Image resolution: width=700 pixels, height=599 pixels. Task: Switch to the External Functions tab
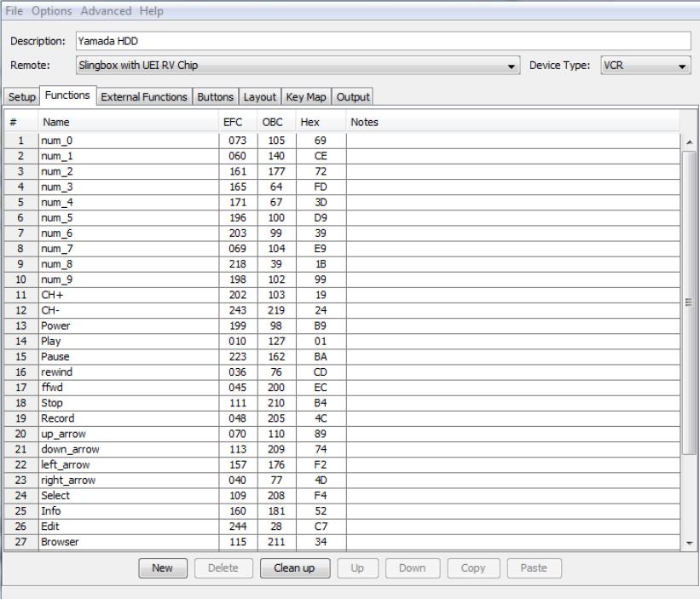pos(144,97)
